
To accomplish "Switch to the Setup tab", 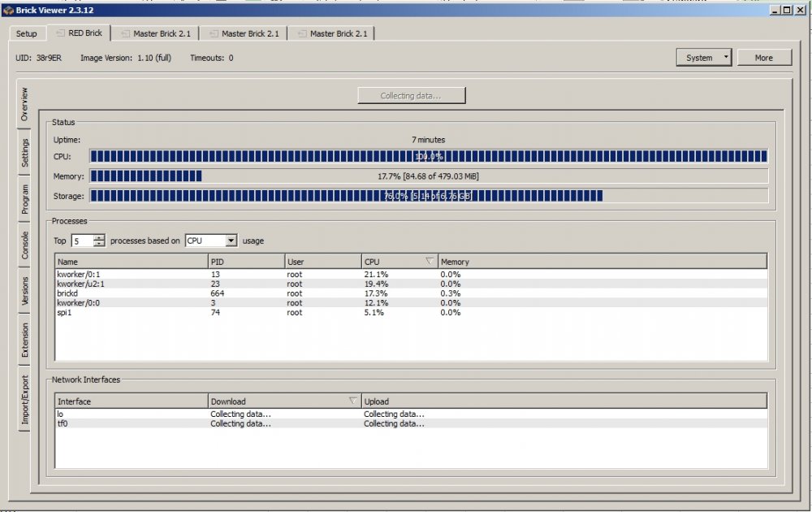I will pyautogui.click(x=26, y=33).
